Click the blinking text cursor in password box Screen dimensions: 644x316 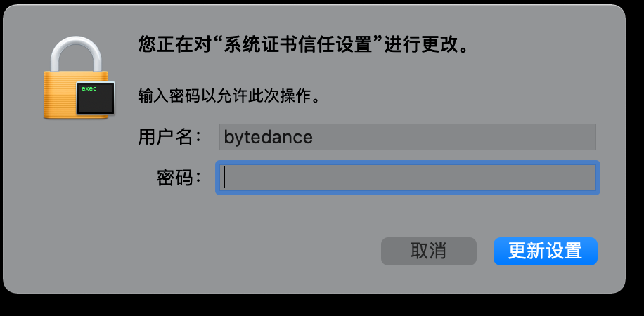224,178
